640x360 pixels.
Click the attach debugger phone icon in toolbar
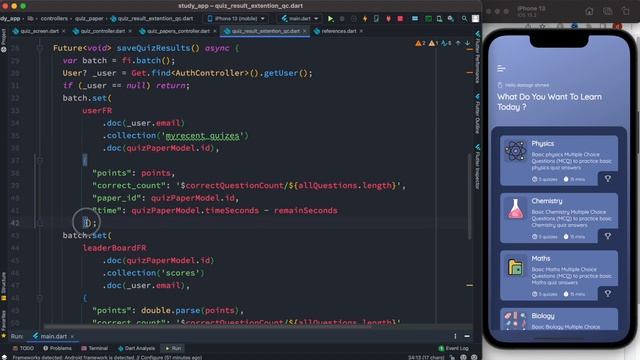[x=376, y=19]
